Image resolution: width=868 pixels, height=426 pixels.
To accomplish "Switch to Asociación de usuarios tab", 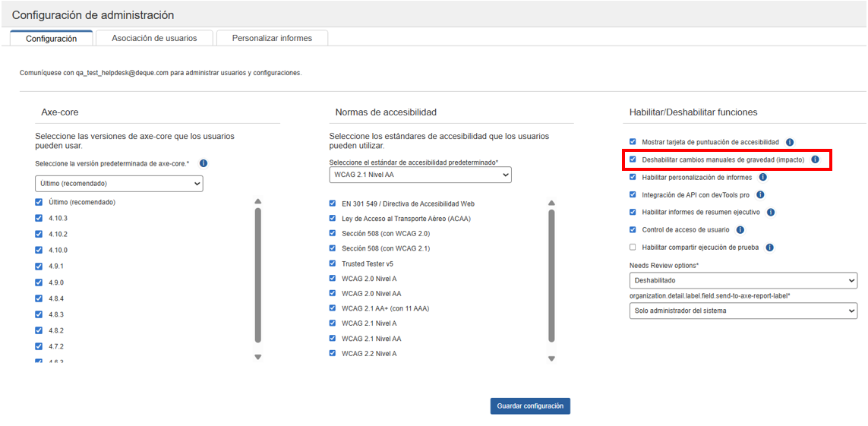I will tap(154, 38).
